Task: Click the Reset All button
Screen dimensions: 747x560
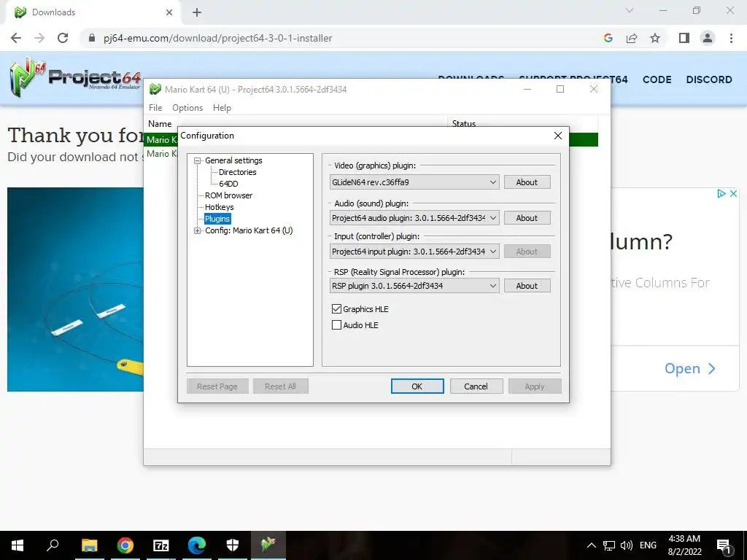Action: click(280, 386)
